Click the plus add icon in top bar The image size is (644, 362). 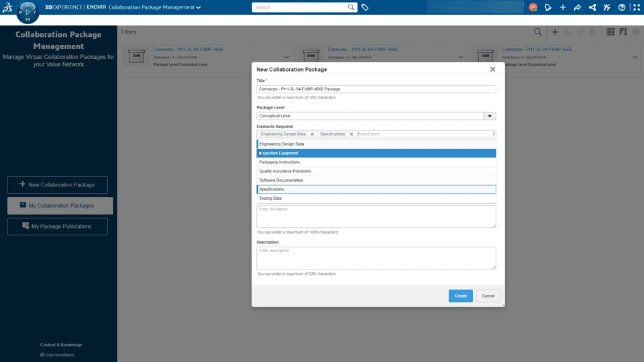tap(563, 7)
